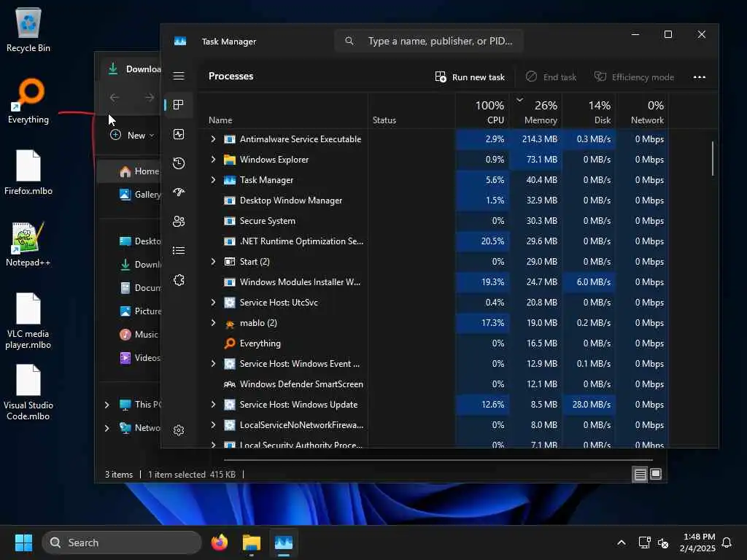
Task: Select VLC media player.mlbo file
Action: (x=28, y=321)
